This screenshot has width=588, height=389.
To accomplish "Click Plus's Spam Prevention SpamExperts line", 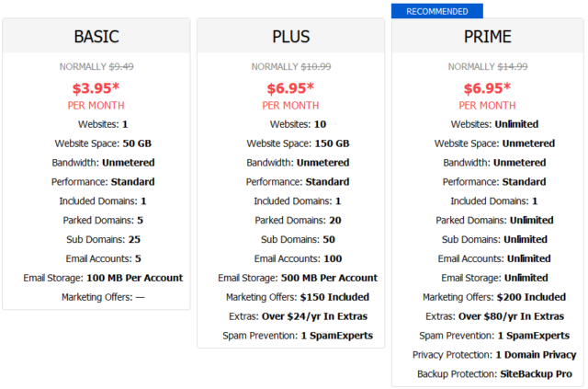I will tap(298, 336).
